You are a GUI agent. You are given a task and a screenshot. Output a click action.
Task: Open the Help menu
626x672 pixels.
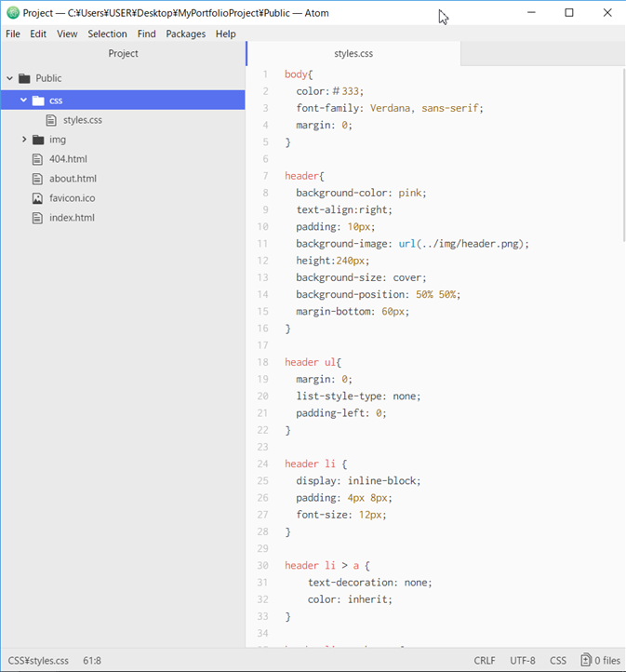click(226, 34)
